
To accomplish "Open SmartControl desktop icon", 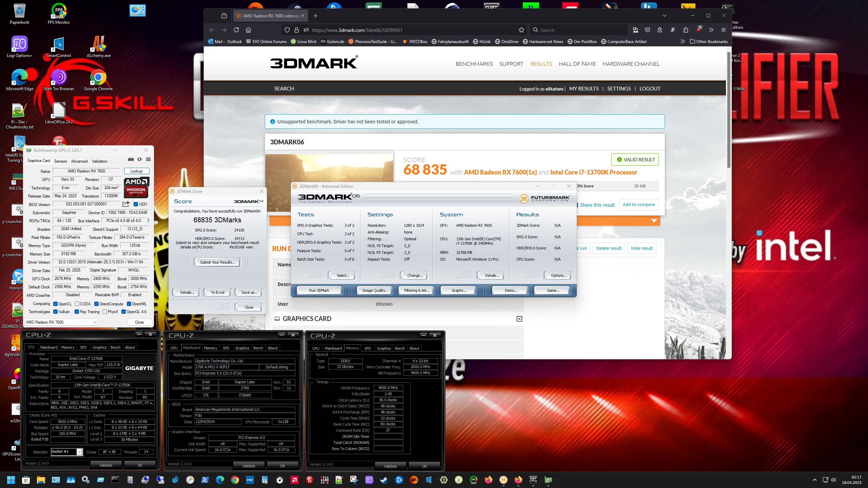I will (x=59, y=47).
